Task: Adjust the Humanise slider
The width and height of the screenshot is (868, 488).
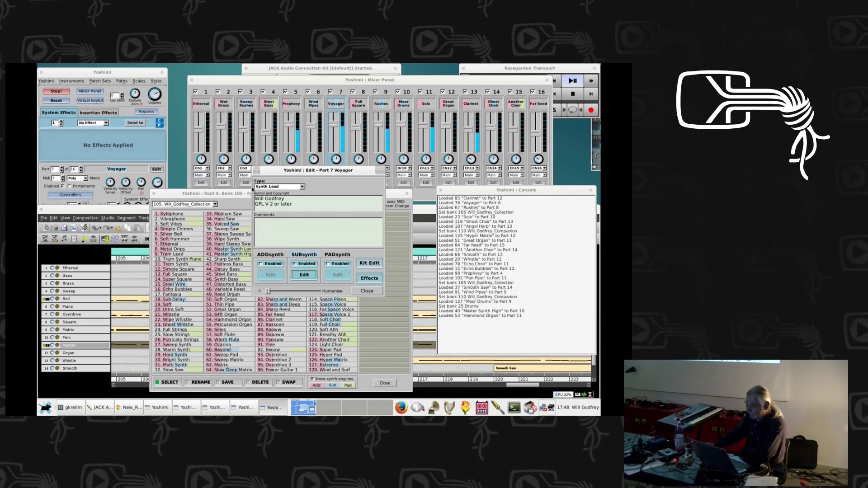Action: coord(268,291)
